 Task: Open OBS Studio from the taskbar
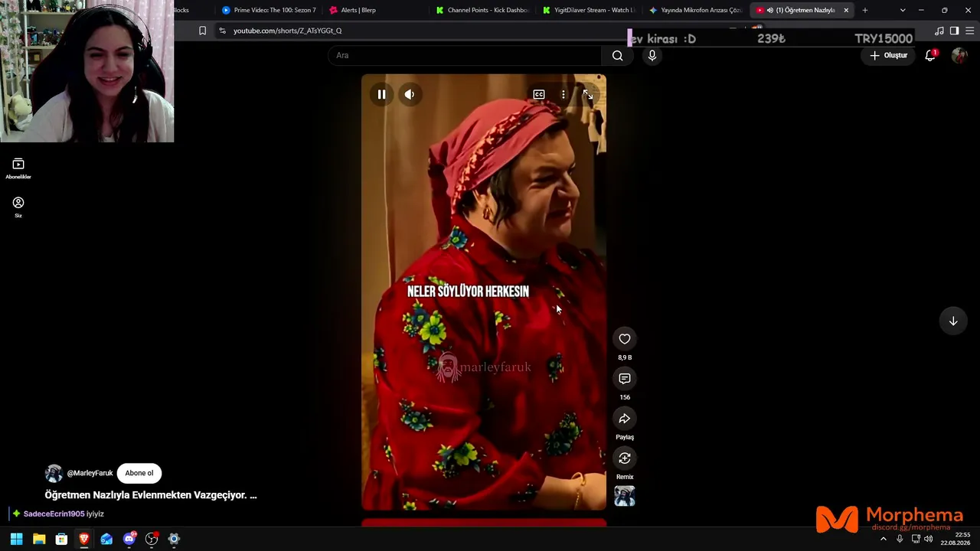(152, 539)
